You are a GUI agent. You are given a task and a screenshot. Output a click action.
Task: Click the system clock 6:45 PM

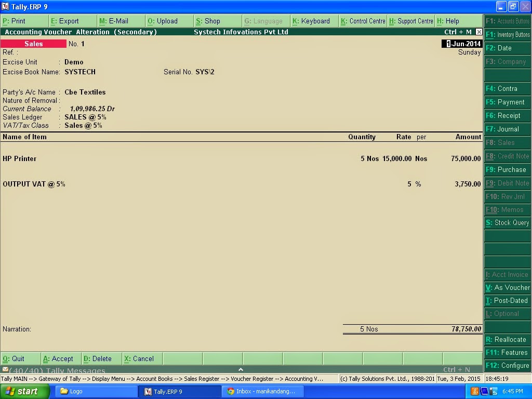[x=512, y=391]
